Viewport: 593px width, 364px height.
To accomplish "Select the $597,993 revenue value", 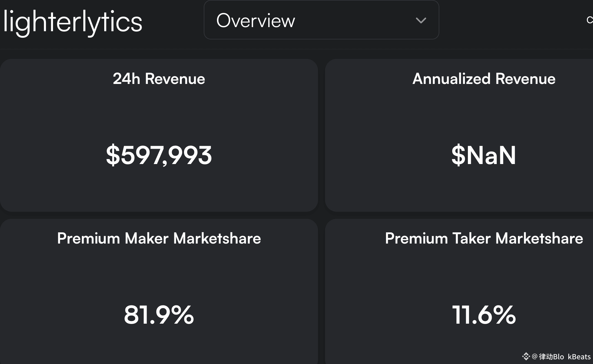I will click(x=159, y=155).
